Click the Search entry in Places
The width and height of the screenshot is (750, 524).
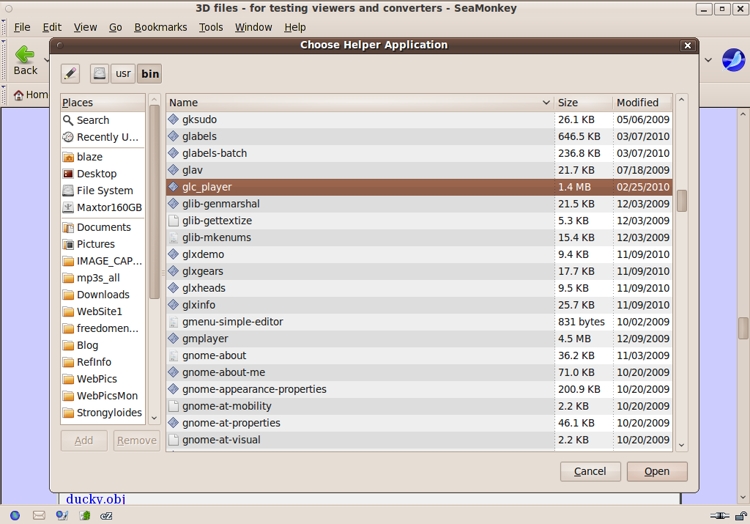pyautogui.click(x=92, y=120)
